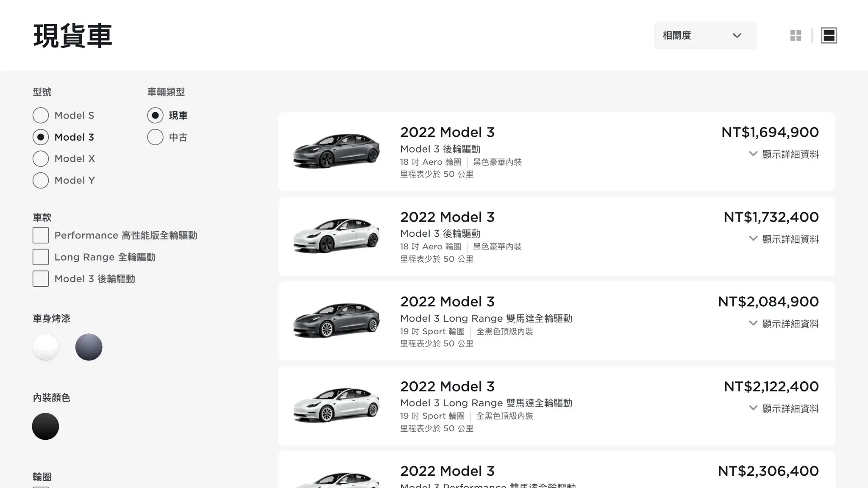Viewport: 868px width, 488px height.
Task: Select Model S radio button
Action: (x=41, y=115)
